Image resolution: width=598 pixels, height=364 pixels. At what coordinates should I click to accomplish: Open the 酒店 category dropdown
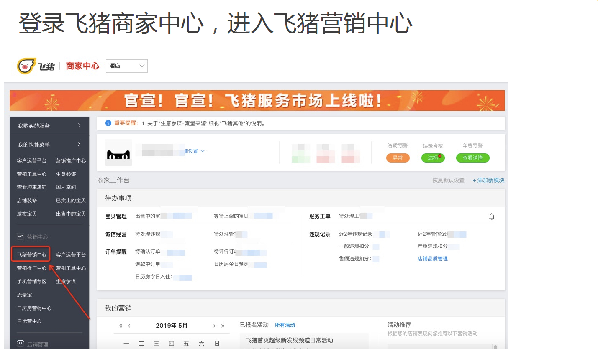coord(127,66)
